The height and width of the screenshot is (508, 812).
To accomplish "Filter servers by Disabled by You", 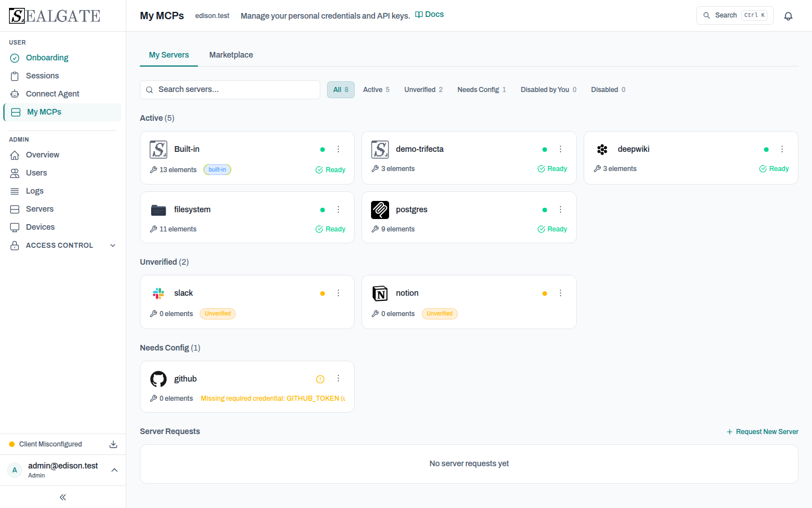I will click(549, 90).
